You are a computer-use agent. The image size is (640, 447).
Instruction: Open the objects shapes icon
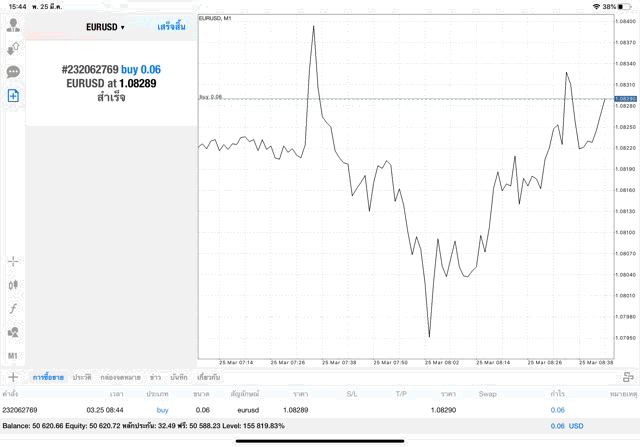point(13,332)
